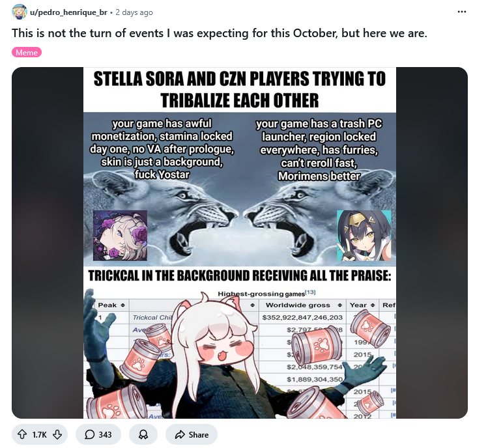
Task: Click the poster's avatar image
Action: (20, 12)
